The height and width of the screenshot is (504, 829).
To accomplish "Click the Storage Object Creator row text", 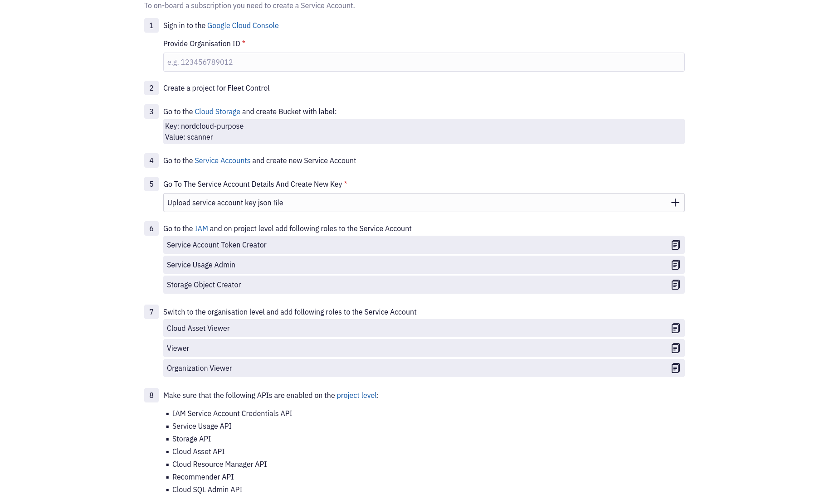I will click(x=204, y=285).
